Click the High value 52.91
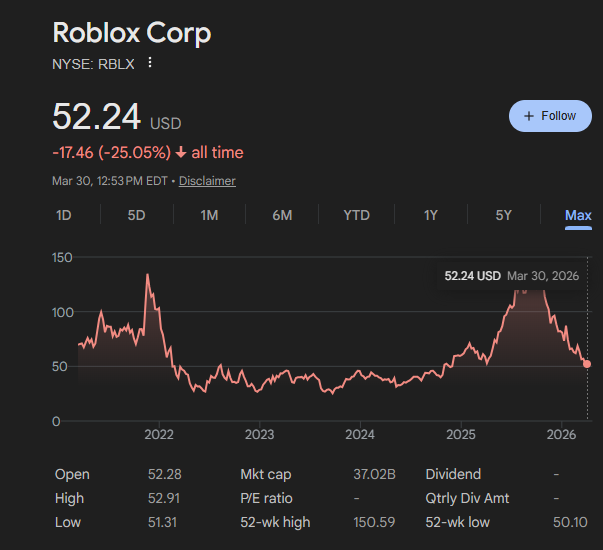Image resolution: width=603 pixels, height=550 pixels. tap(164, 498)
